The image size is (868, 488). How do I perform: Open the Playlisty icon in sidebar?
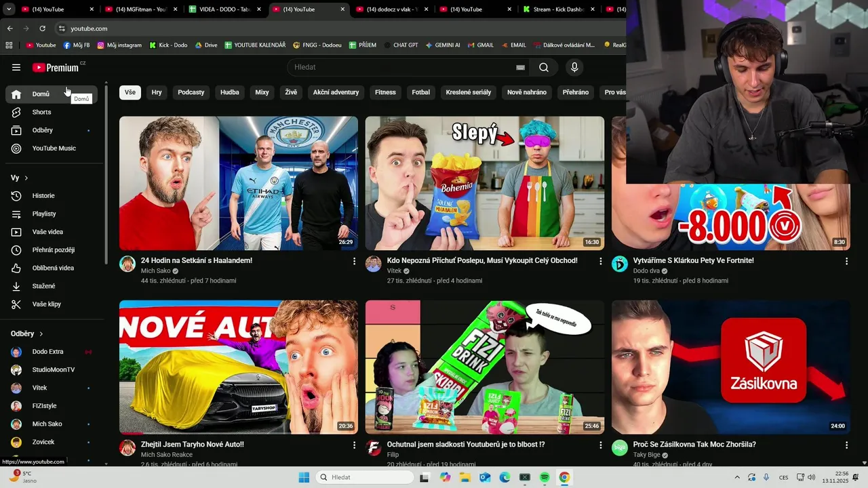[x=16, y=213]
